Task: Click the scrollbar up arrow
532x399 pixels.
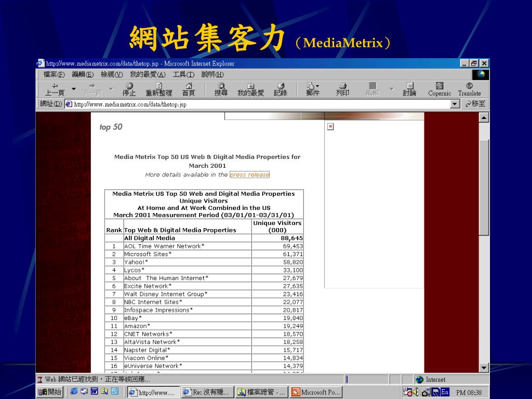Action: (484, 117)
